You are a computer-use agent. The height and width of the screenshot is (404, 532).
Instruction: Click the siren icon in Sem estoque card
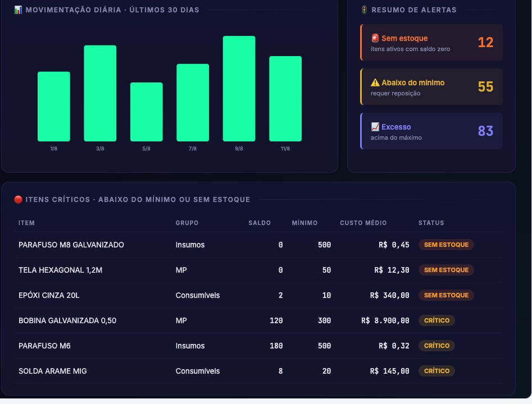click(375, 38)
